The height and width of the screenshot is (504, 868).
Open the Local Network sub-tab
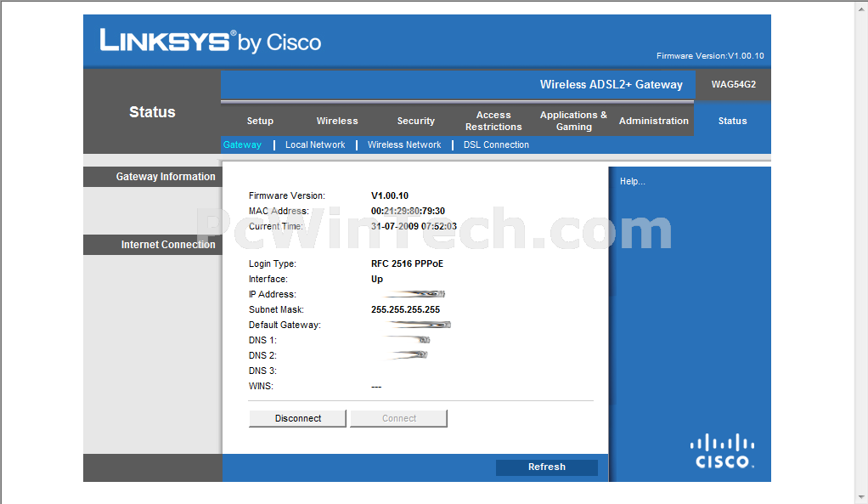315,144
